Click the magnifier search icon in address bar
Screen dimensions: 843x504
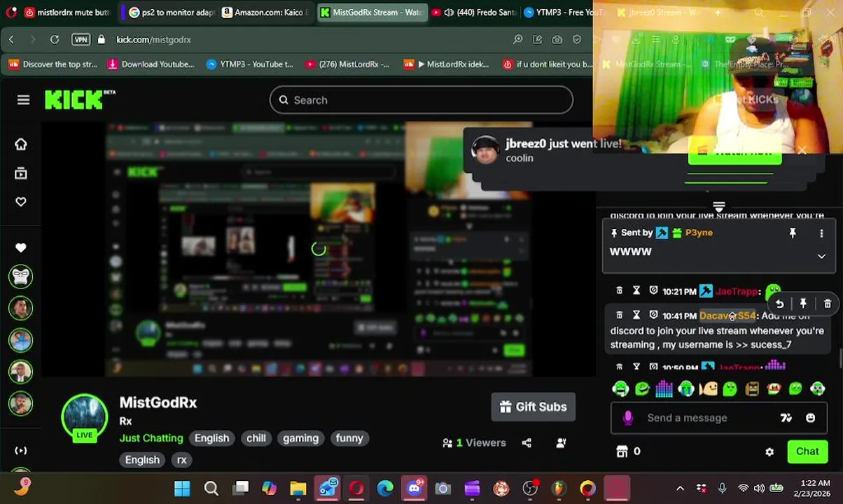pos(517,40)
